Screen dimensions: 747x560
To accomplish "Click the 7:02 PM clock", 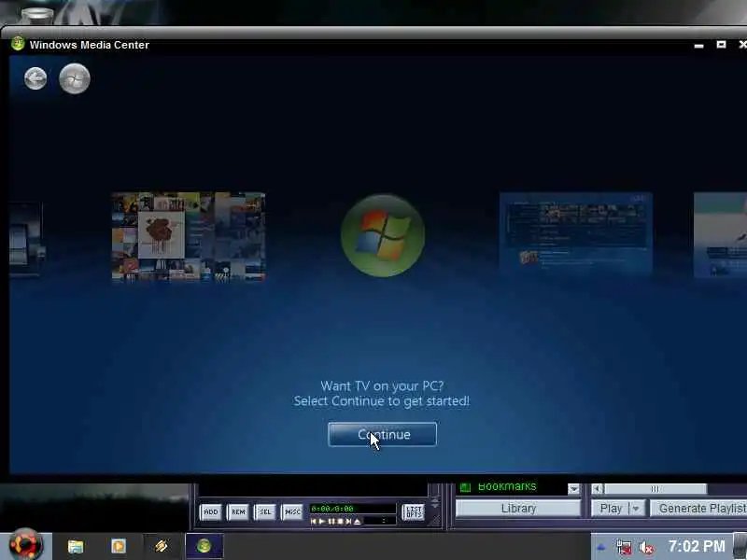I will (697, 546).
